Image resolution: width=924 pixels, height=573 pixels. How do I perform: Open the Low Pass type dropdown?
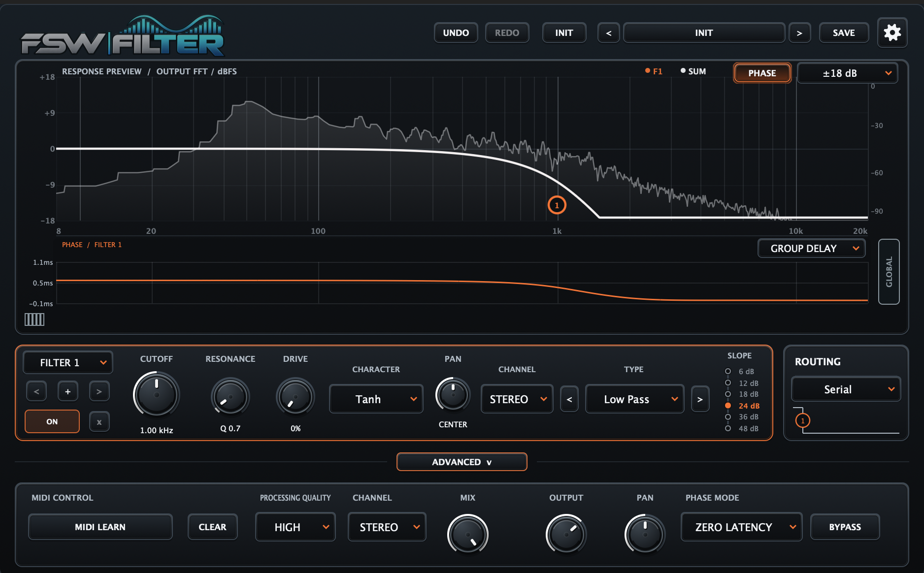635,399
